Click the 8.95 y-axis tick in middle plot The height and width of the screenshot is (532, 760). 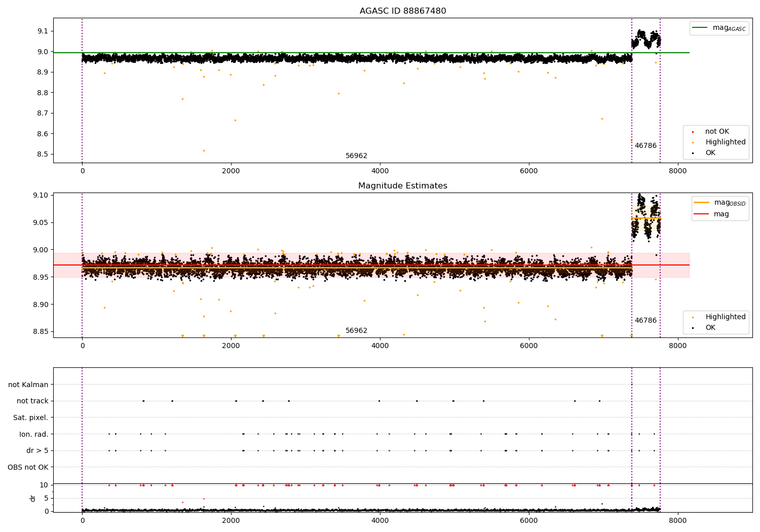pyautogui.click(x=41, y=278)
